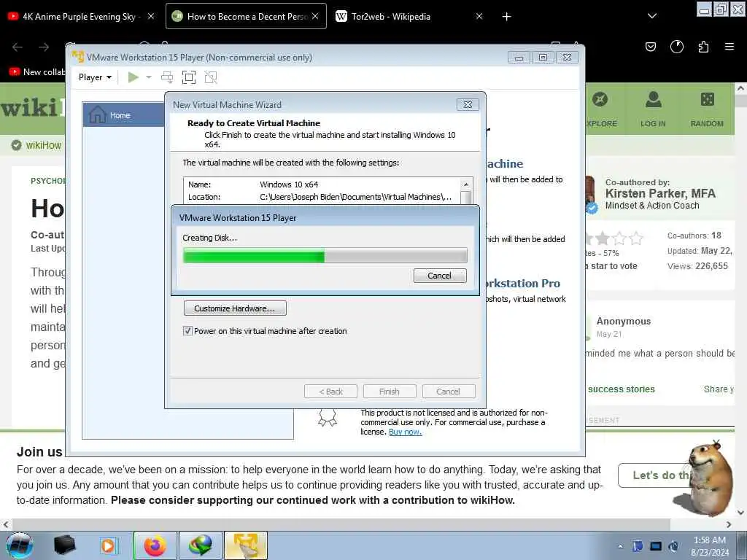747x560 pixels.
Task: Cancel the Creating Disk progress dialog
Action: point(440,275)
